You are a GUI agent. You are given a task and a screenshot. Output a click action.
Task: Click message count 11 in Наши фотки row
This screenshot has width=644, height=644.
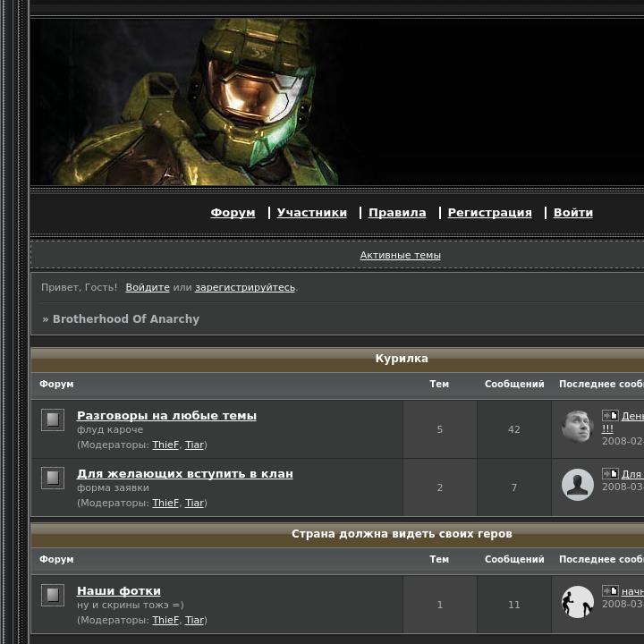pos(513,605)
